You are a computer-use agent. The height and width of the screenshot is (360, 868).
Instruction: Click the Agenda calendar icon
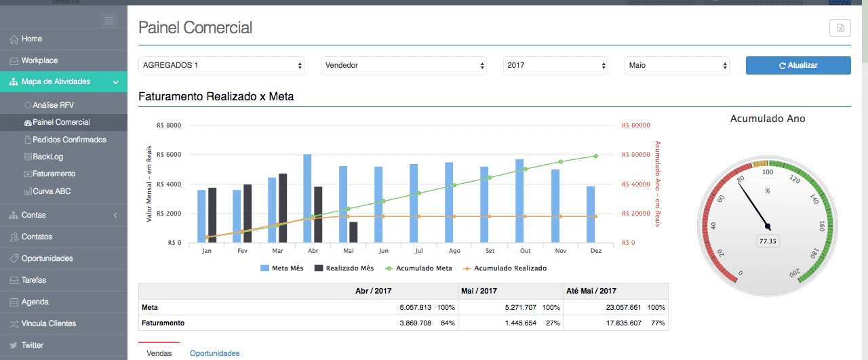(x=14, y=302)
